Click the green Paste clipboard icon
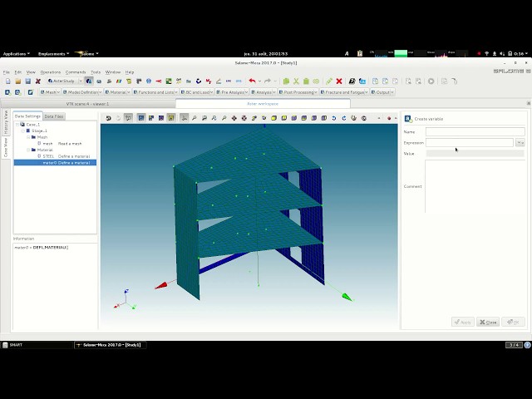The width and height of the screenshot is (532, 399). [306, 81]
